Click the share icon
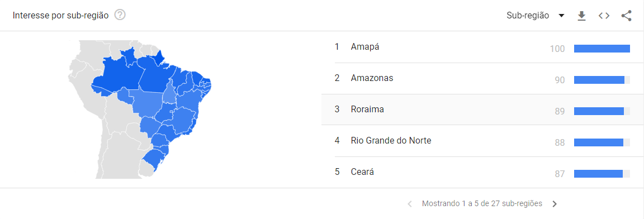Screen dimensions: 644x219 pos(626,16)
